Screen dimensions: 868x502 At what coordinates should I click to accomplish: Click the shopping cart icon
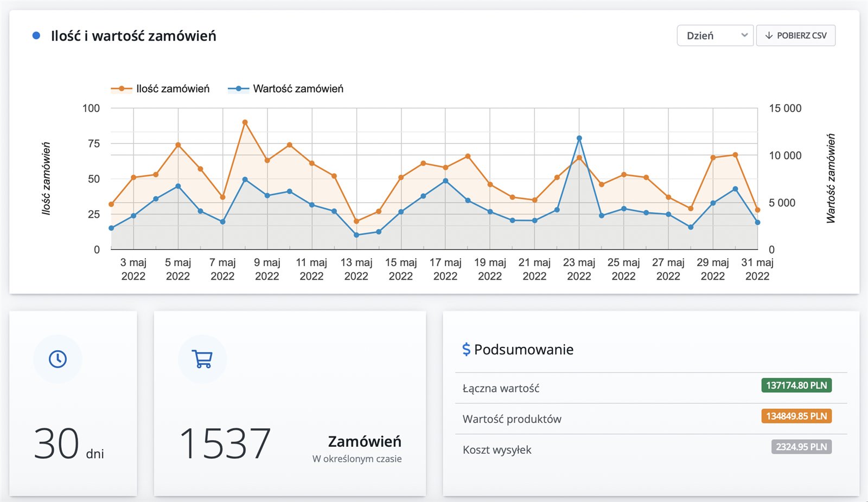[x=202, y=359]
